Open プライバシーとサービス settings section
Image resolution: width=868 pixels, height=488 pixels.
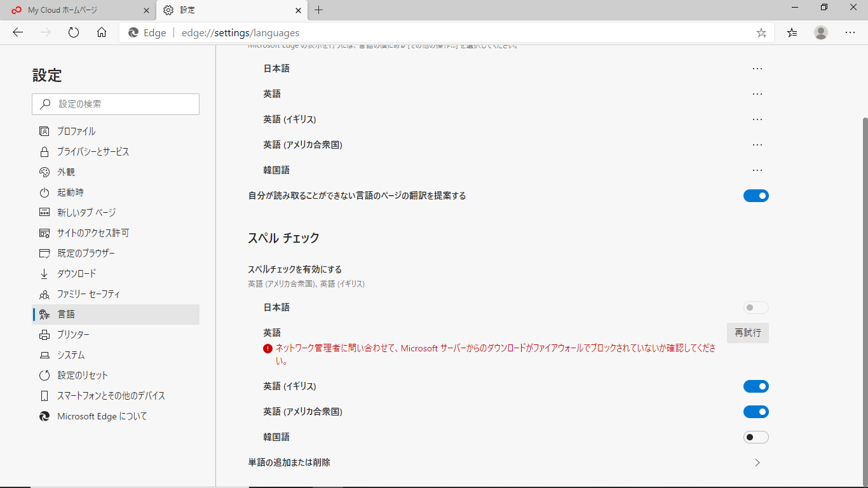pyautogui.click(x=116, y=151)
